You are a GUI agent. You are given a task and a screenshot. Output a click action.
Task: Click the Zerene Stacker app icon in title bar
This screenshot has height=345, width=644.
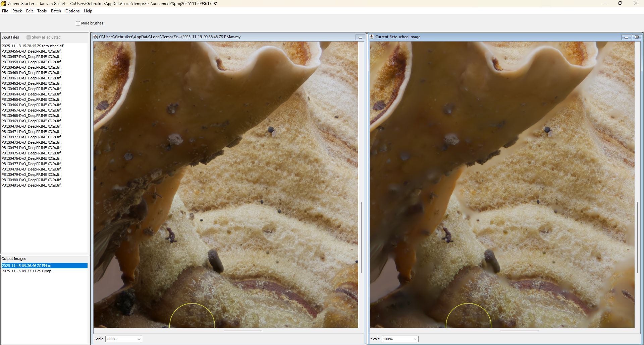pos(3,4)
